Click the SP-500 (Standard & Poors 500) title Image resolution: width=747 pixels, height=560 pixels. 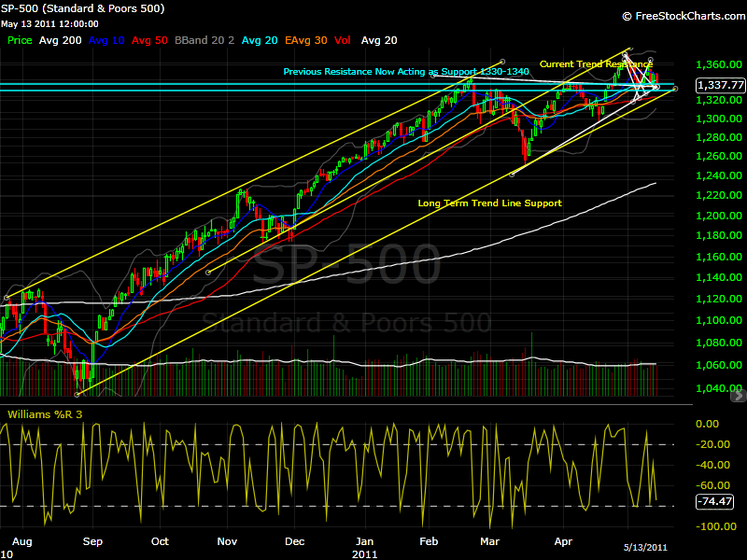(82, 8)
